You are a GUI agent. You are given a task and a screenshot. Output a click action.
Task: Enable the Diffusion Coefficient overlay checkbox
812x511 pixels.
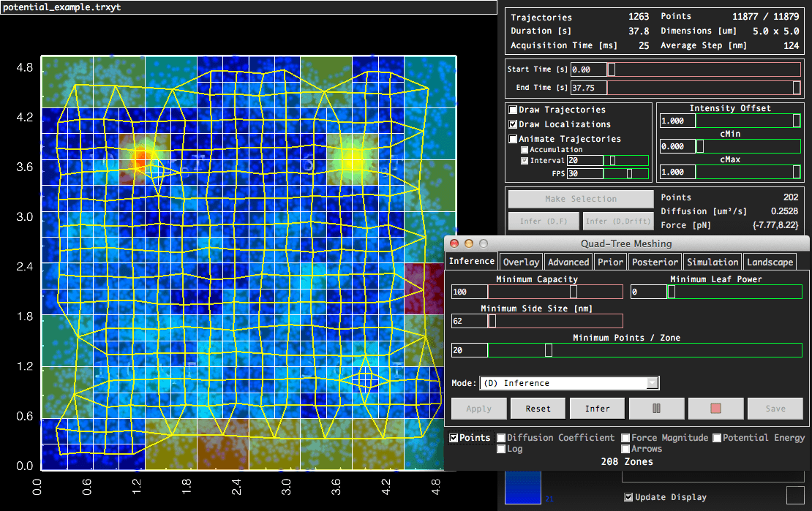point(501,438)
